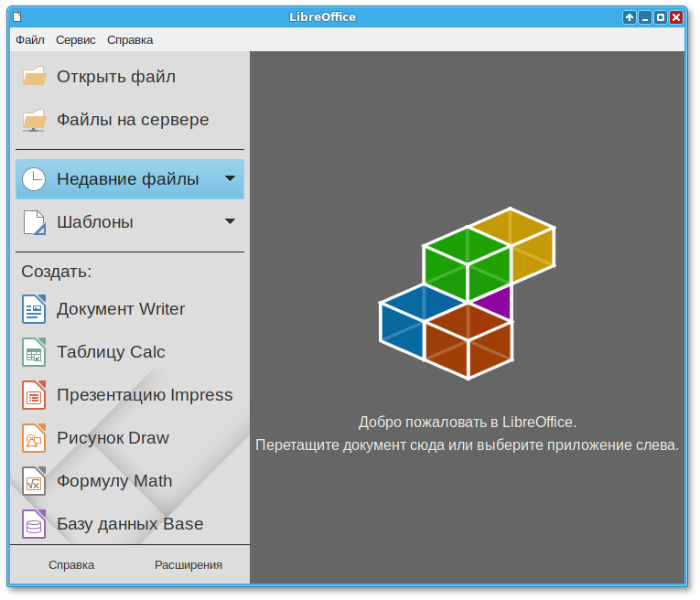Open the Справка menu in menu bar

[130, 40]
